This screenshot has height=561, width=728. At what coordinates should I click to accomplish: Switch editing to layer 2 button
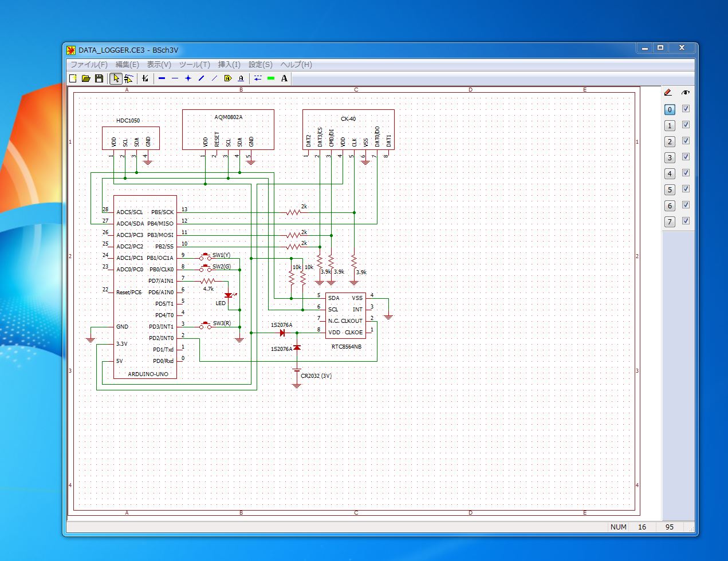[x=670, y=141]
